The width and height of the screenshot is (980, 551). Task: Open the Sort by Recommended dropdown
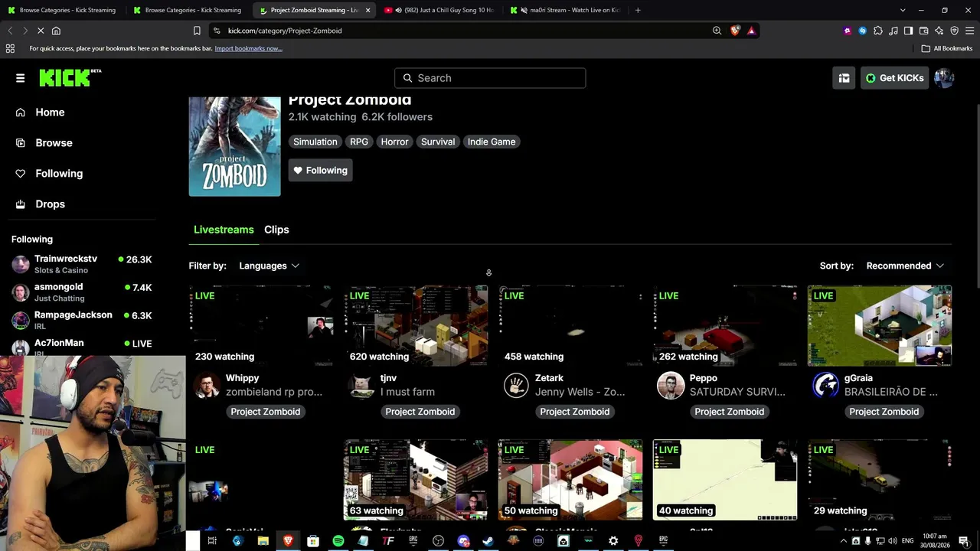(x=905, y=266)
